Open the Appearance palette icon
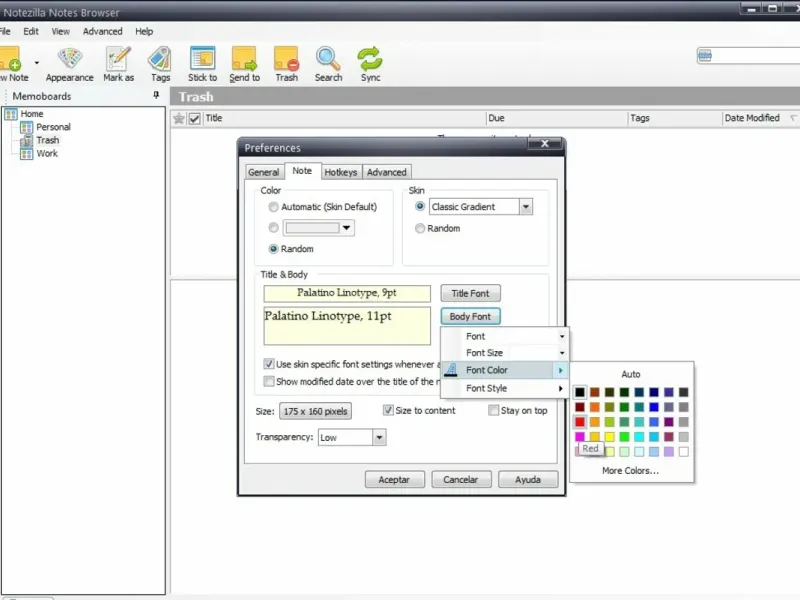Screen dimensions: 800x600 pyautogui.click(x=70, y=58)
